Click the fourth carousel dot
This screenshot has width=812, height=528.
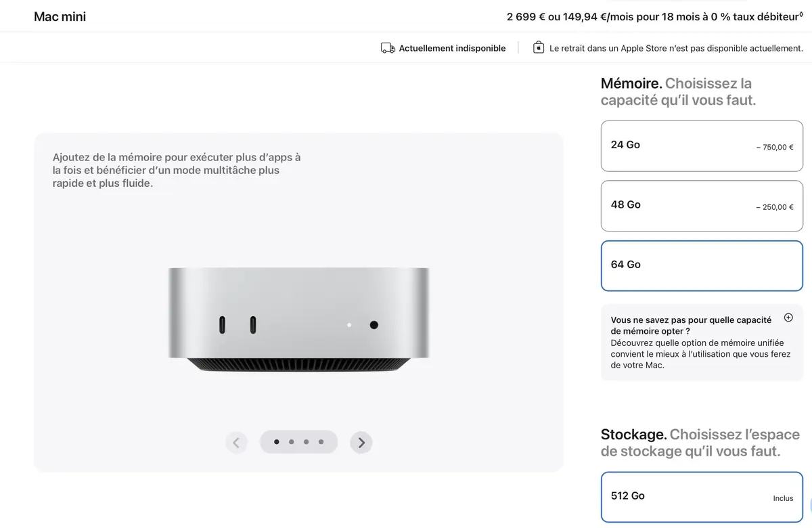[321, 441]
